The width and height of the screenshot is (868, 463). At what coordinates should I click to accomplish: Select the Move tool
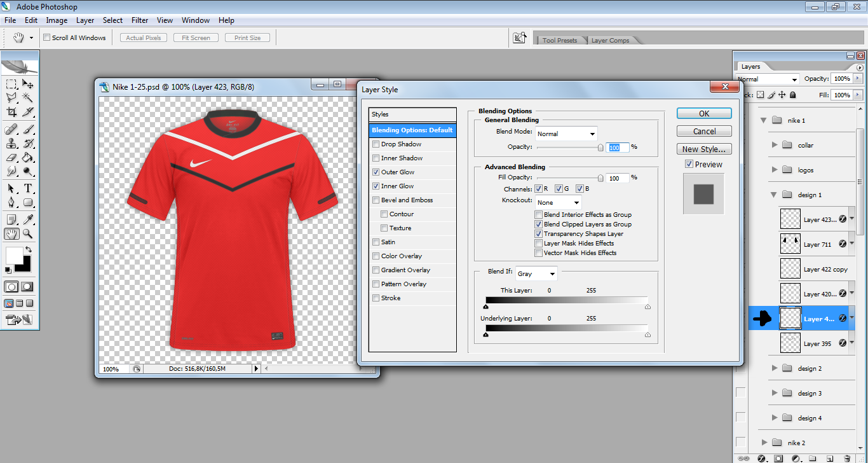pos(28,84)
